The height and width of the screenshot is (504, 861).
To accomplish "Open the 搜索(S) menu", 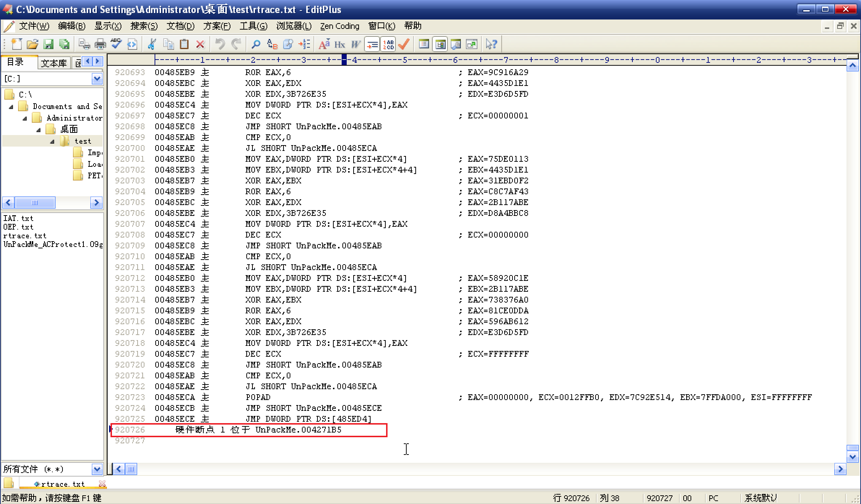I will (144, 26).
